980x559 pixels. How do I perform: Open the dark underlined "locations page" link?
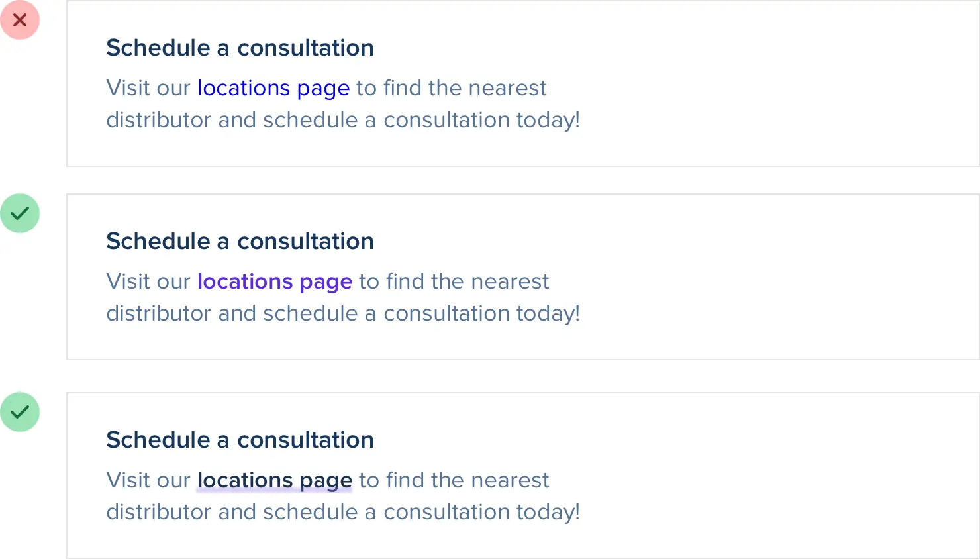[x=275, y=480]
